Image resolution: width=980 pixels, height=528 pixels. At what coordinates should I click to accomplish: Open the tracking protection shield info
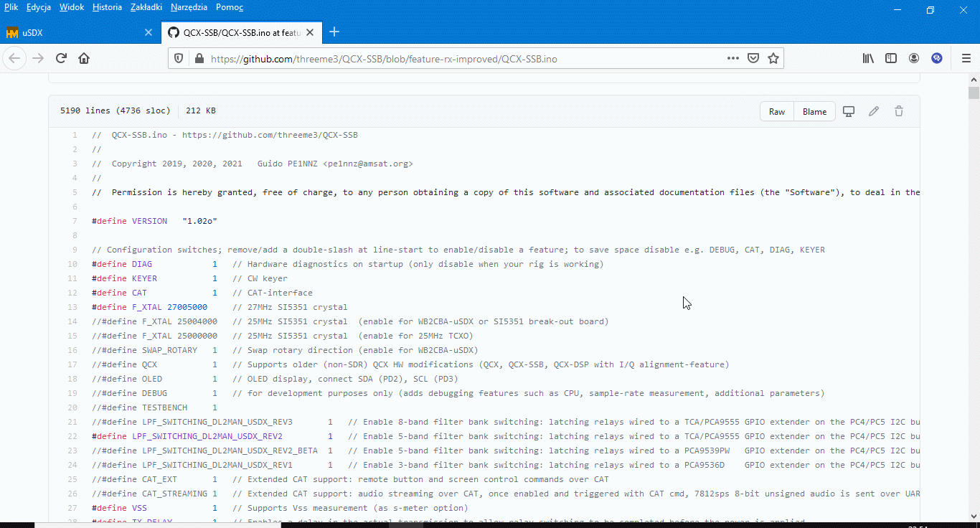pos(179,59)
